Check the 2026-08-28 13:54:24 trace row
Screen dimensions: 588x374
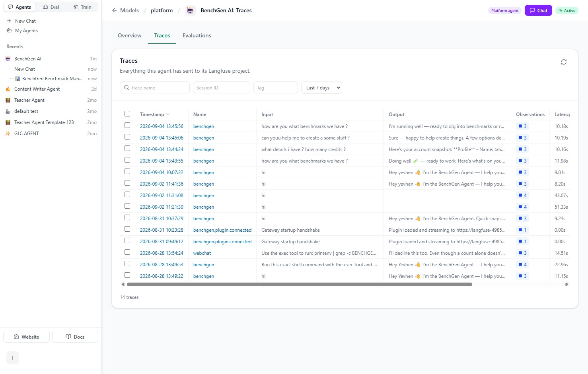[x=127, y=252]
